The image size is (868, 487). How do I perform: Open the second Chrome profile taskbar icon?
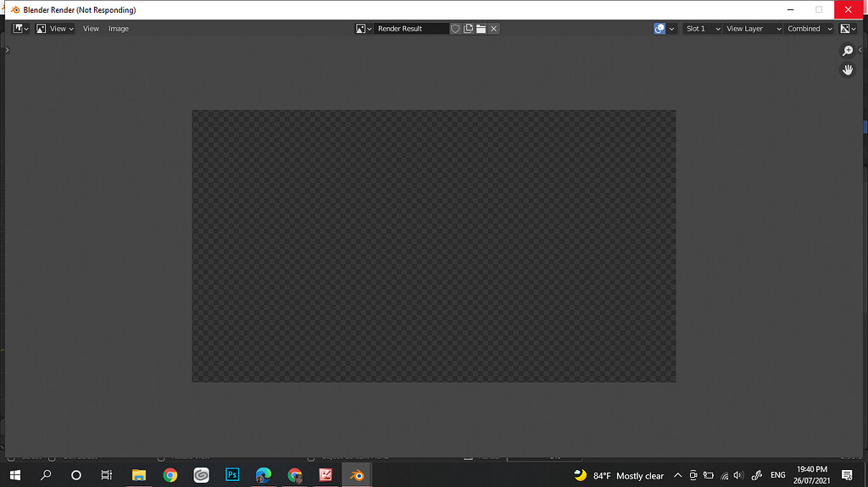[294, 475]
